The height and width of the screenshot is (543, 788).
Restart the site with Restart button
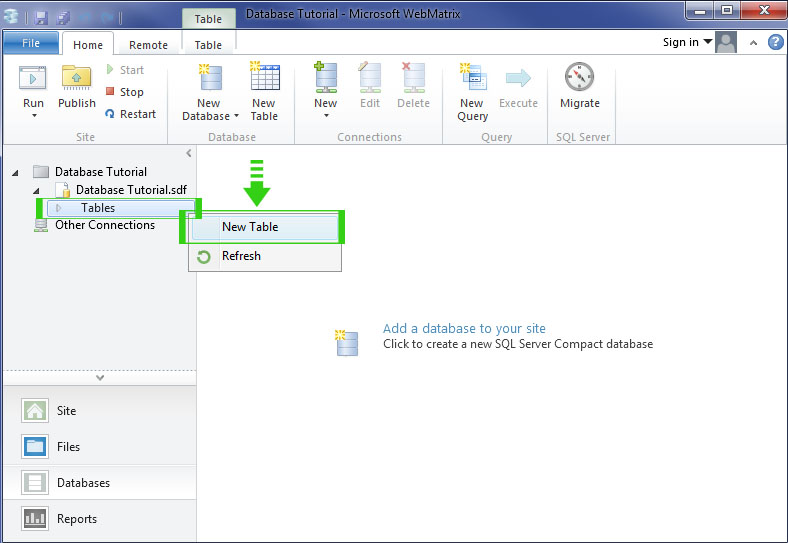(131, 114)
